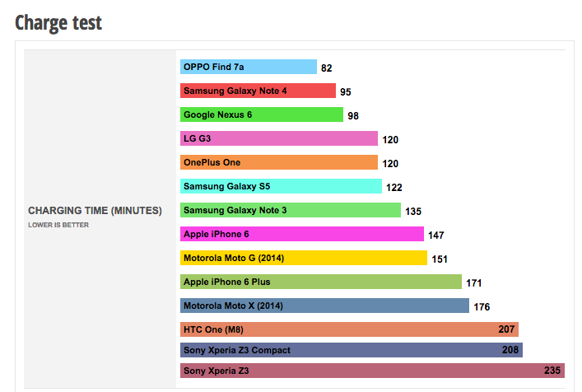Click the 171 value beside iPhone 6 Plus
Image resolution: width=582 pixels, height=392 pixels.
[473, 283]
